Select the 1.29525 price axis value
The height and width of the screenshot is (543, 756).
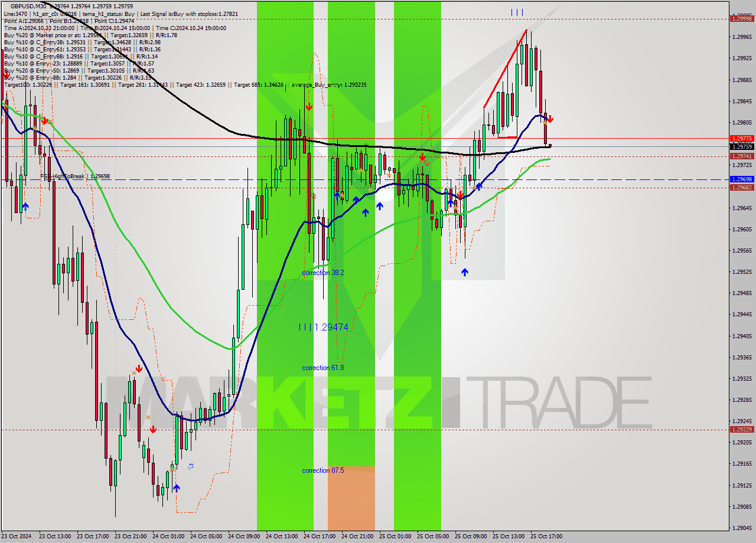click(742, 272)
